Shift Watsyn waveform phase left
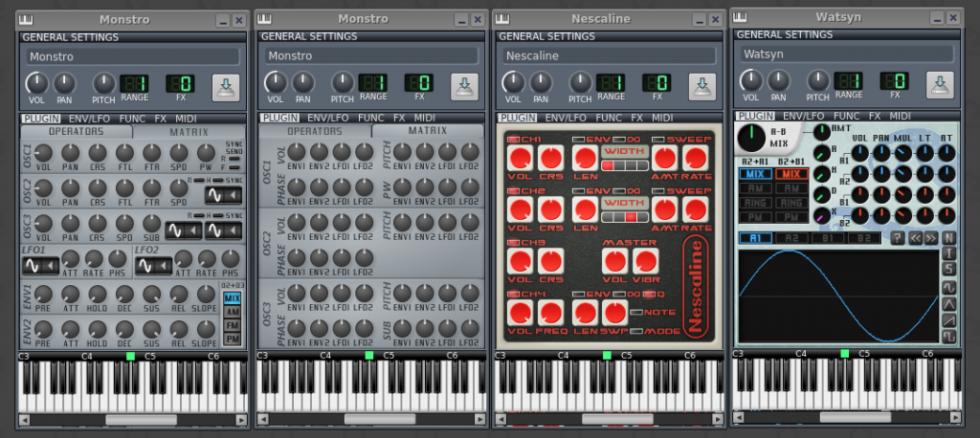 coord(915,238)
